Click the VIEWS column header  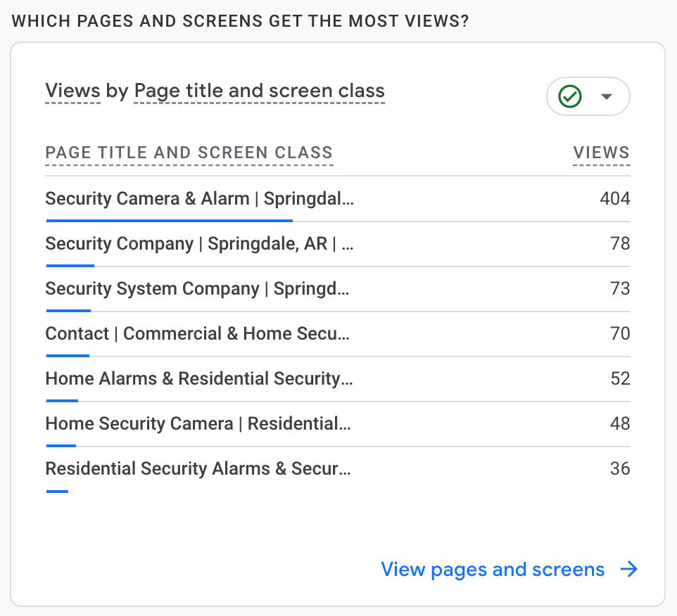601,153
